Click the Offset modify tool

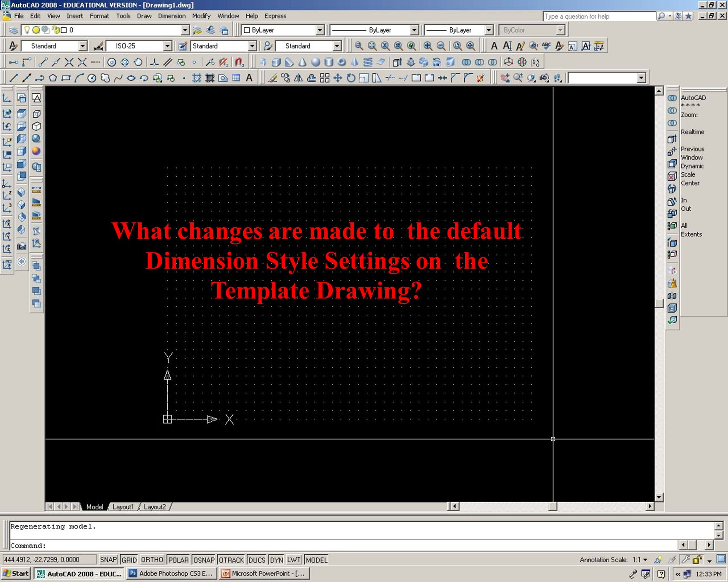click(312, 78)
